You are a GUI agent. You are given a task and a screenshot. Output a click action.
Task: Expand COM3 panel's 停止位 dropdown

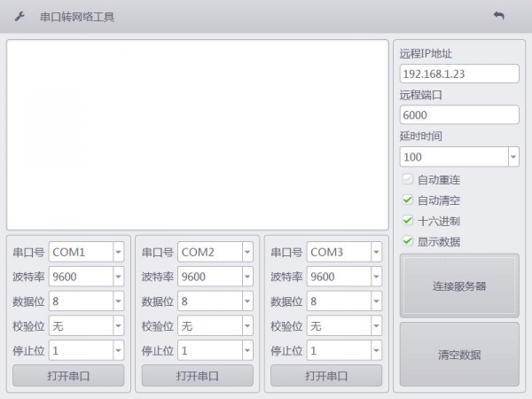pos(376,350)
